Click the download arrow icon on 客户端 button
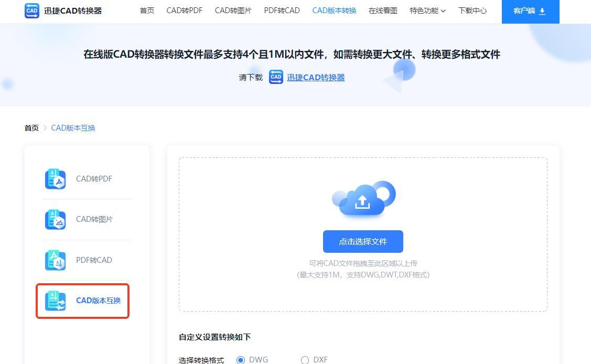Viewport: 591px width, 364px height. pyautogui.click(x=543, y=11)
